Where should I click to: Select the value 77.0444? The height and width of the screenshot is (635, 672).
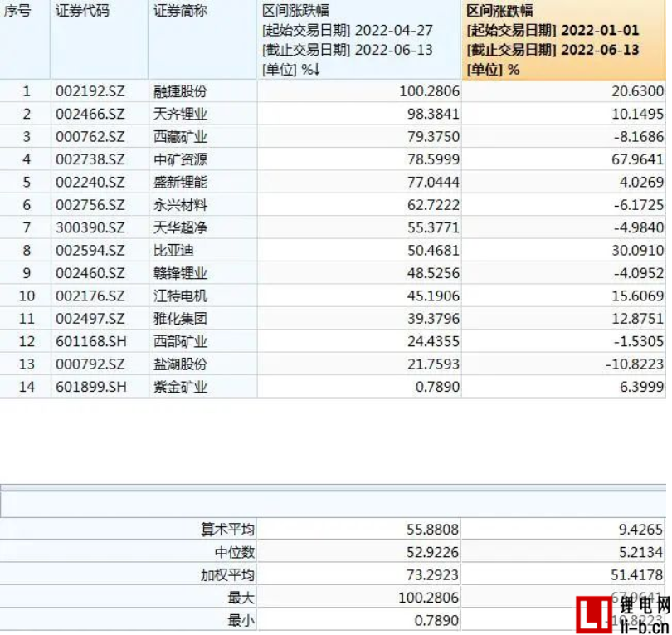coord(433,183)
